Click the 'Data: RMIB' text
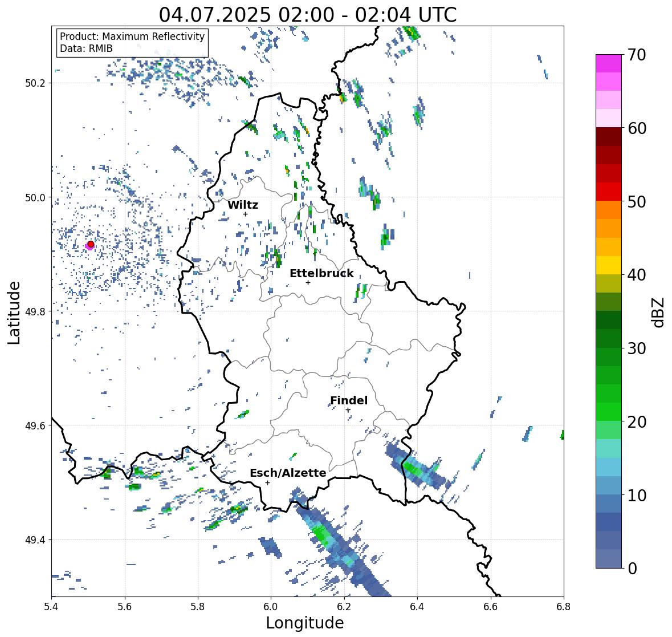 pyautogui.click(x=86, y=48)
